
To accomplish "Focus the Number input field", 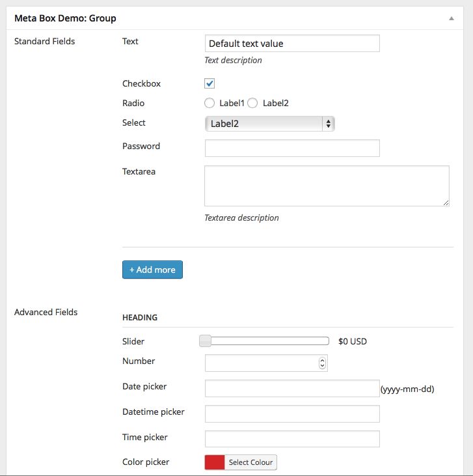I will click(x=262, y=363).
